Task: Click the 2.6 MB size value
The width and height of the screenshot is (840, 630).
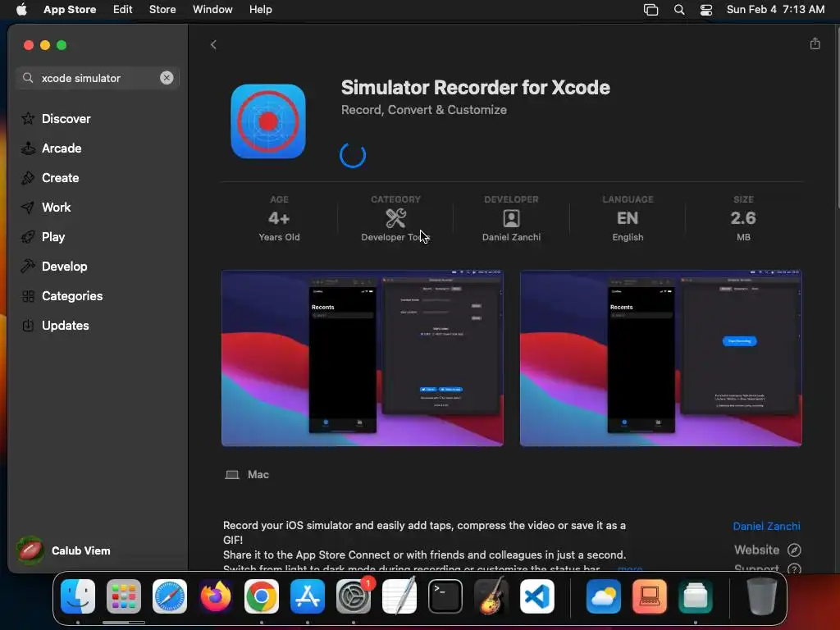Action: point(743,218)
